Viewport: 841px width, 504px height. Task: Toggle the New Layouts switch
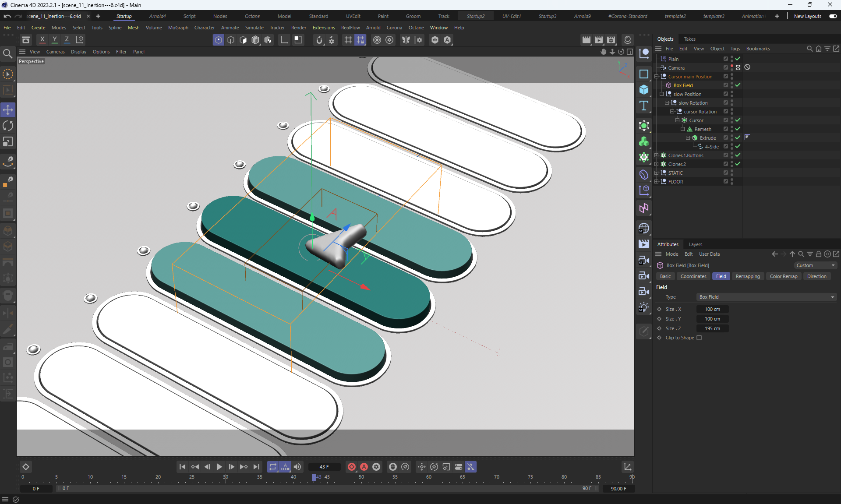point(833,16)
